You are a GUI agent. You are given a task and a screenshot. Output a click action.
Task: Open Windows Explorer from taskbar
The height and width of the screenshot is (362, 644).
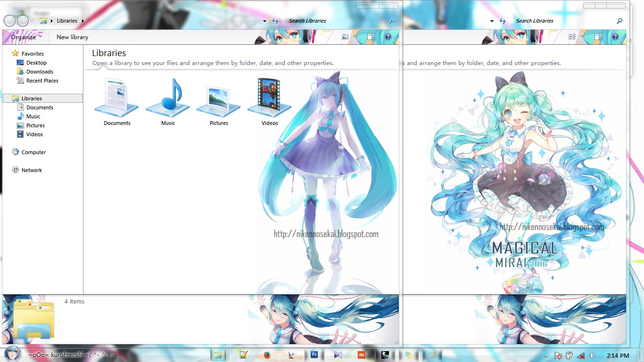click(x=218, y=355)
